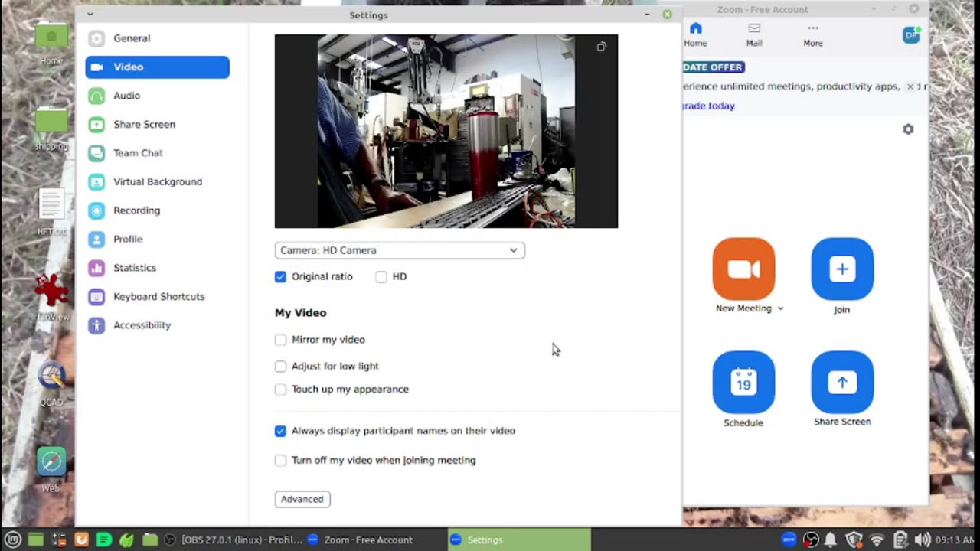Screen dimensions: 980x551
Task: Switch to the OBS 27.0.1 taskbar window
Action: pyautogui.click(x=234, y=540)
